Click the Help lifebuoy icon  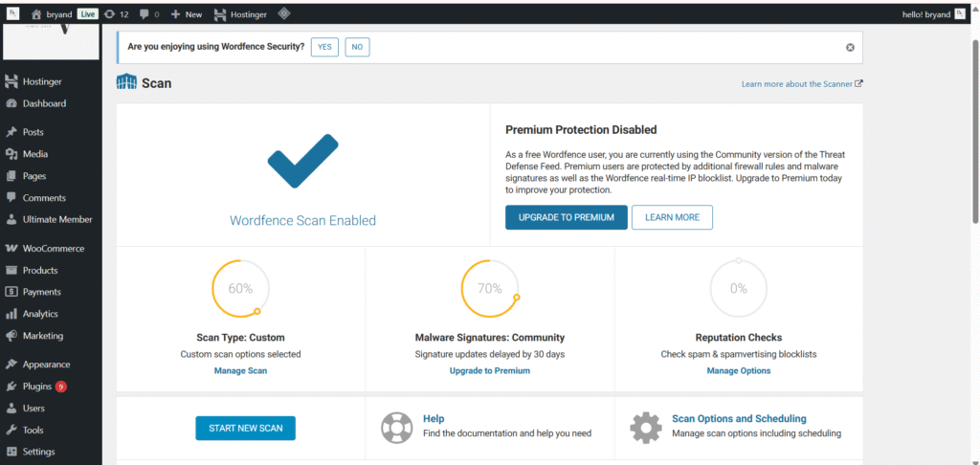click(396, 426)
